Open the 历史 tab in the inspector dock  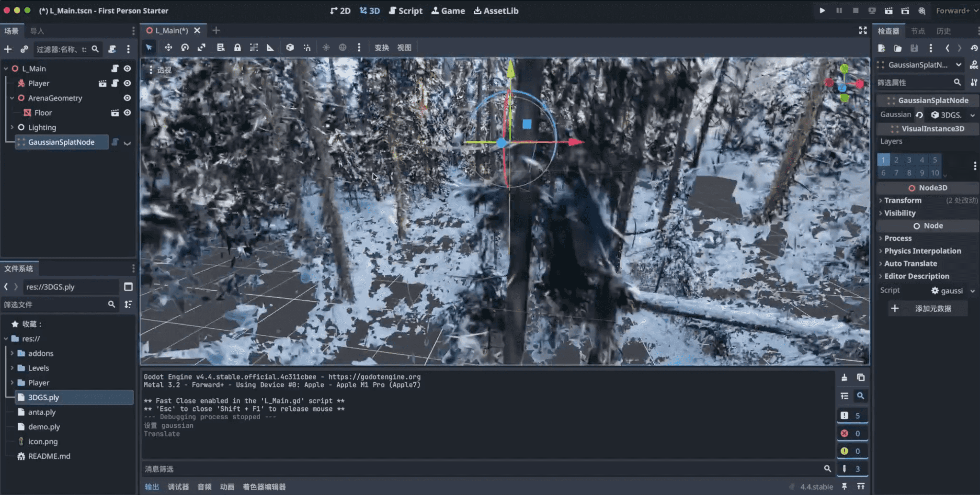click(943, 31)
